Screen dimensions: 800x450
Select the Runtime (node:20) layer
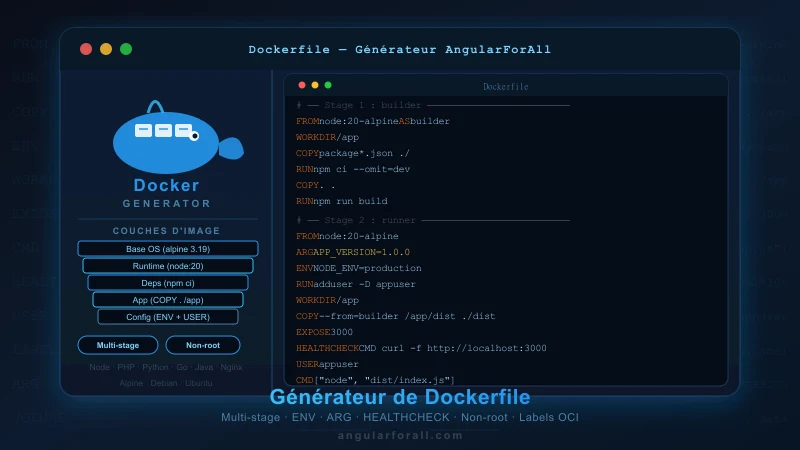168,266
